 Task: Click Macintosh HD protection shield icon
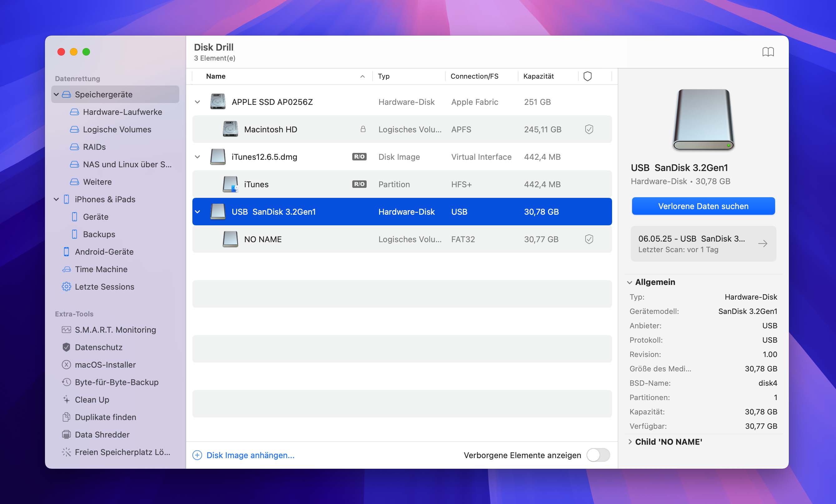tap(589, 129)
